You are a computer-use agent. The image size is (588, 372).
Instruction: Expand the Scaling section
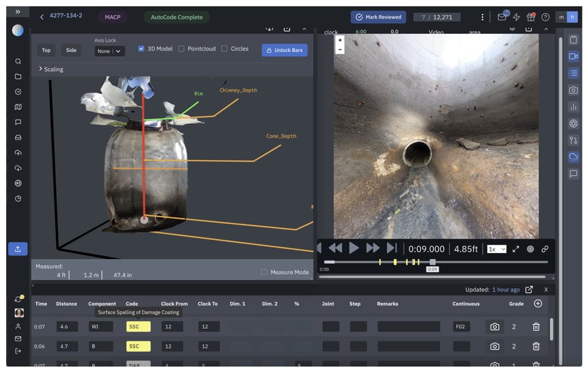pyautogui.click(x=51, y=69)
